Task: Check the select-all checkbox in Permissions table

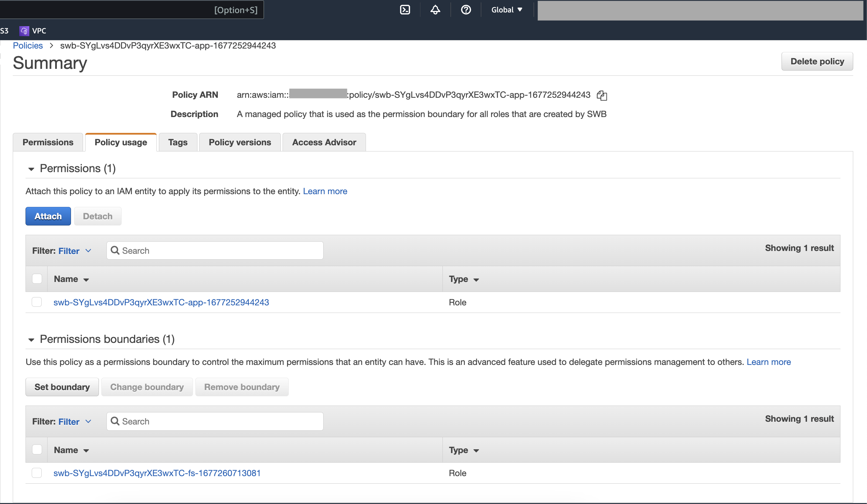Action: (37, 278)
